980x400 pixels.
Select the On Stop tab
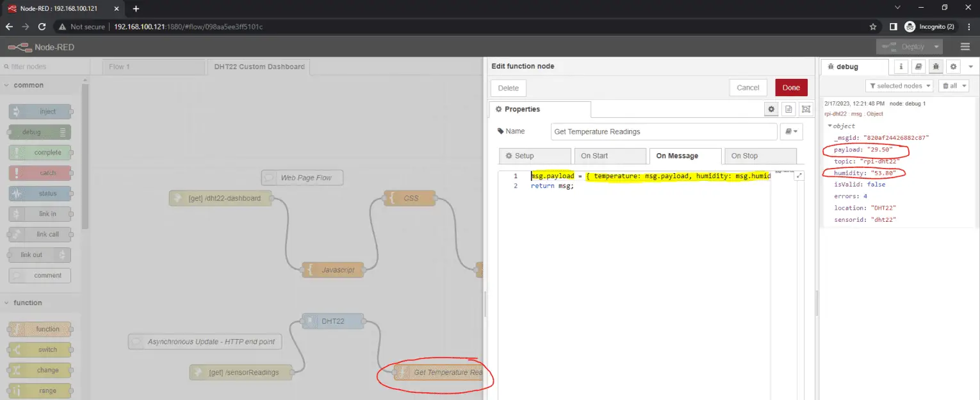point(759,156)
